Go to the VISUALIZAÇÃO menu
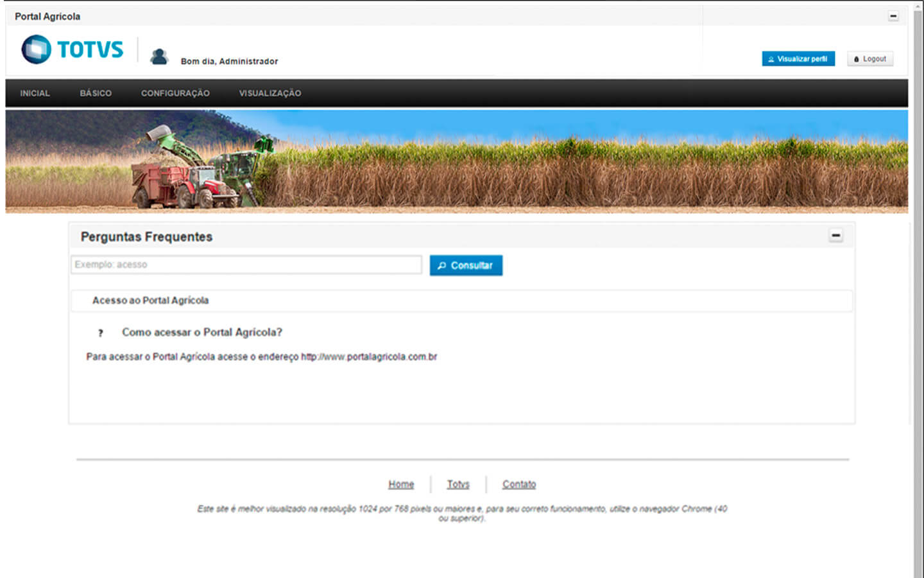 270,93
